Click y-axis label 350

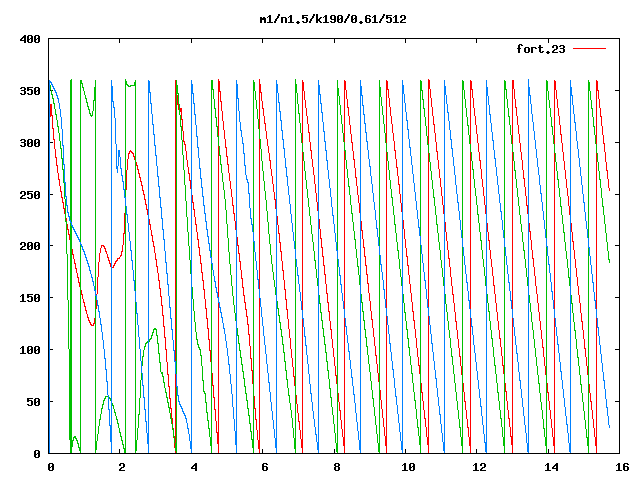click(30, 91)
